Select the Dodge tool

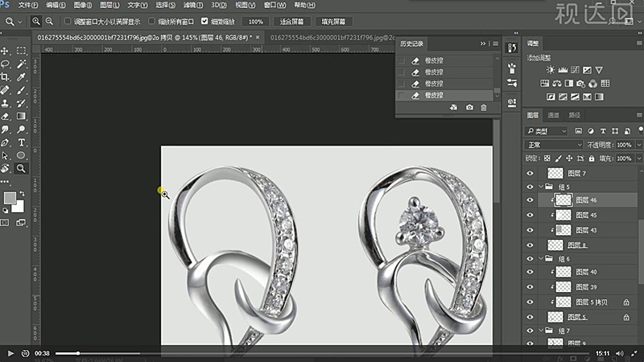click(21, 130)
